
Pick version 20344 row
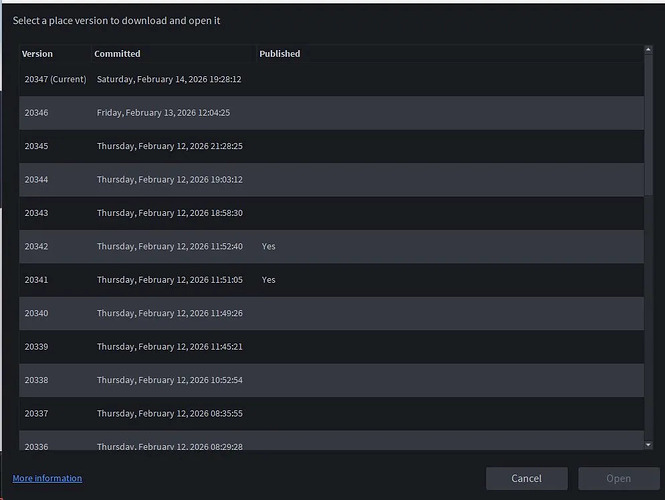pyautogui.click(x=330, y=180)
